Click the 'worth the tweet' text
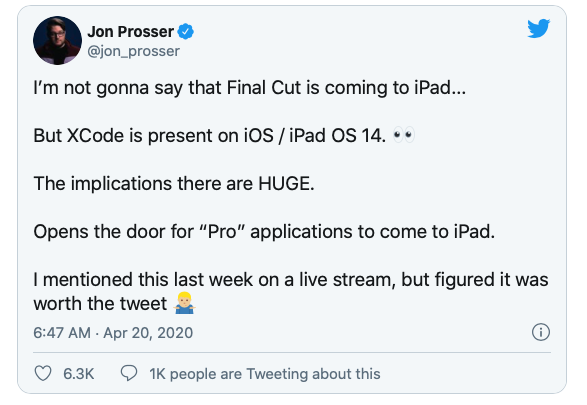This screenshot has width=587, height=405. click(100, 304)
